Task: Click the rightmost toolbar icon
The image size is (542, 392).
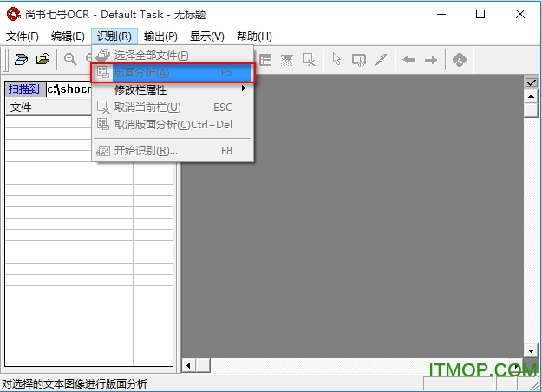Action: click(x=460, y=60)
